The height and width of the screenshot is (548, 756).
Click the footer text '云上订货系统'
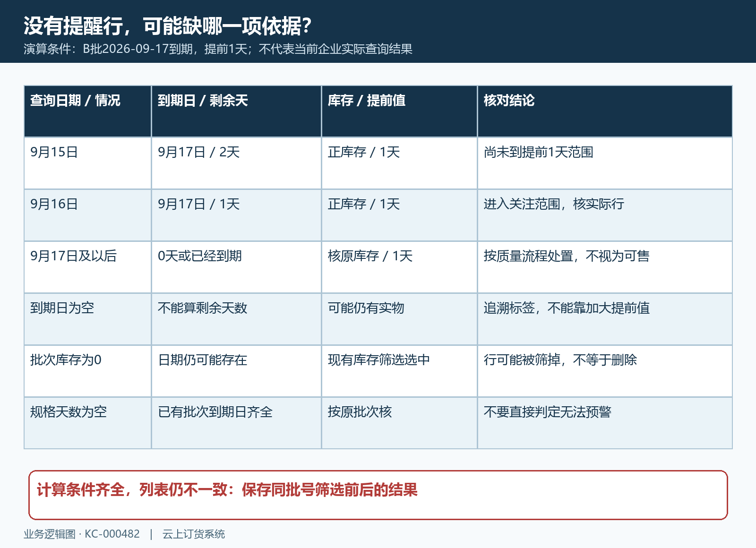click(x=194, y=534)
